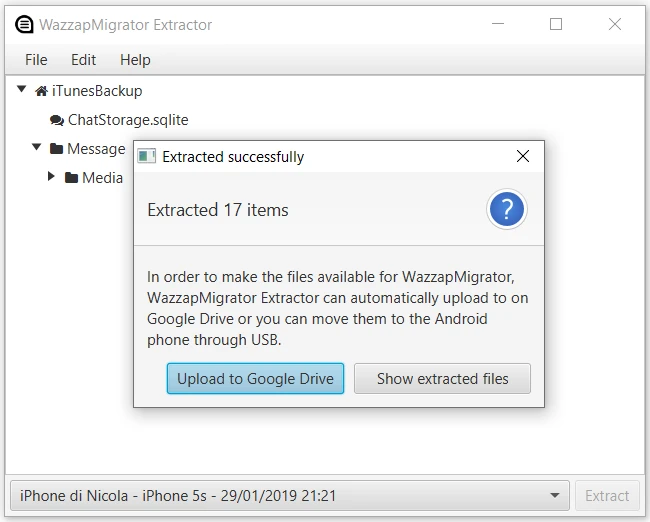Viewport: 650px width, 522px height.
Task: Collapse the iTunesBackup tree node
Action: [x=22, y=89]
